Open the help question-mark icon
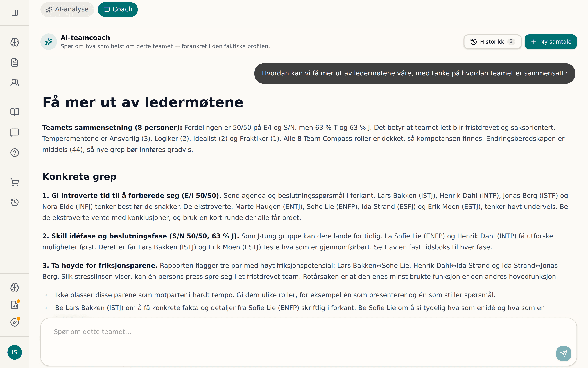The width and height of the screenshot is (588, 368). tap(15, 153)
